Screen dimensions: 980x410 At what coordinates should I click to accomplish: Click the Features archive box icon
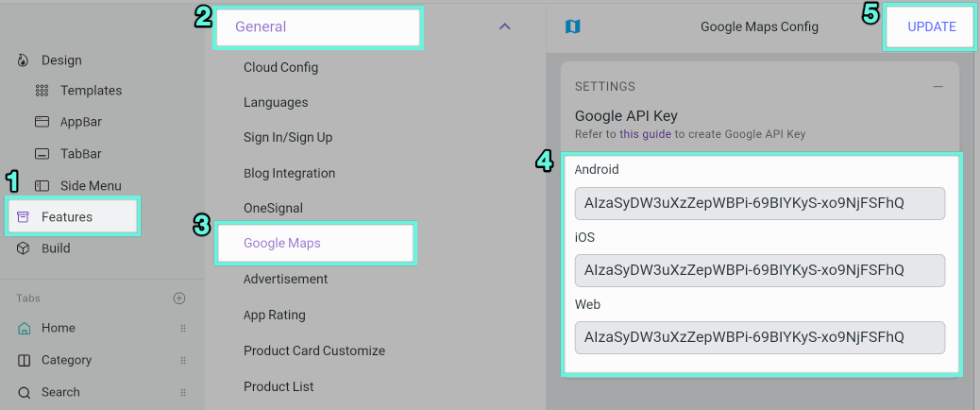(23, 217)
